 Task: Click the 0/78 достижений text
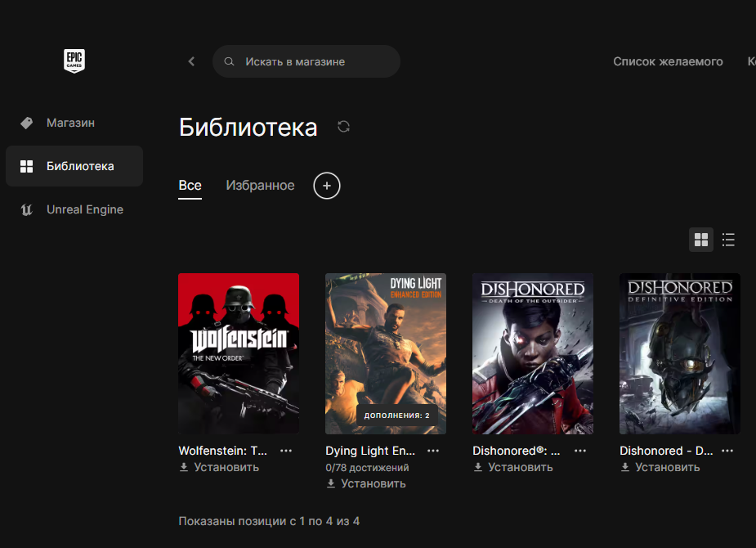pos(367,468)
